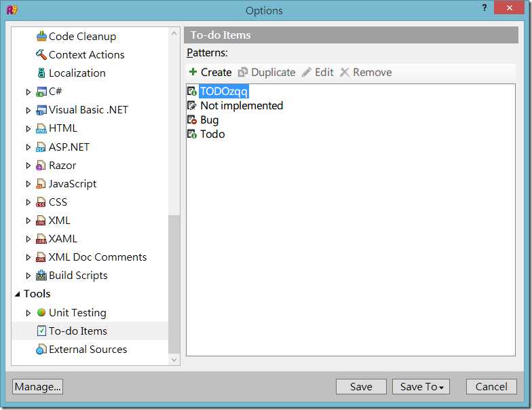Select the TODOzqq pattern
532x410 pixels.
pos(224,91)
